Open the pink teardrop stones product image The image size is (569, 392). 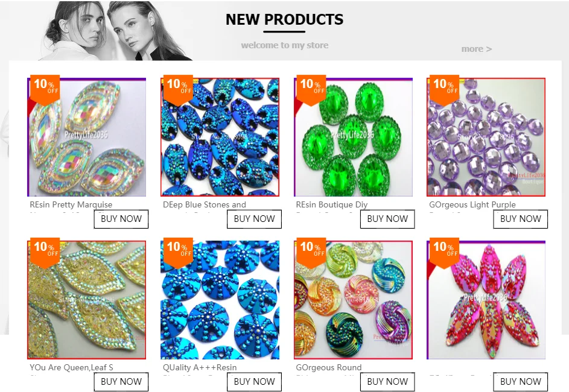486,300
